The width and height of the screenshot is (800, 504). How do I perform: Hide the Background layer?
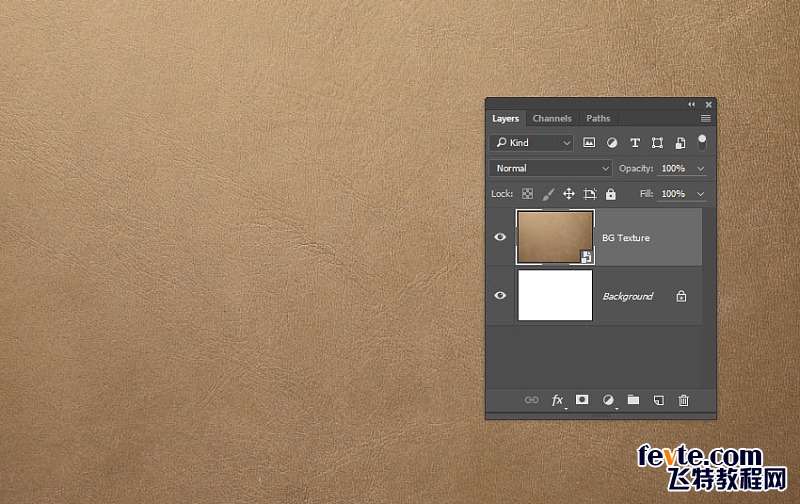tap(500, 295)
